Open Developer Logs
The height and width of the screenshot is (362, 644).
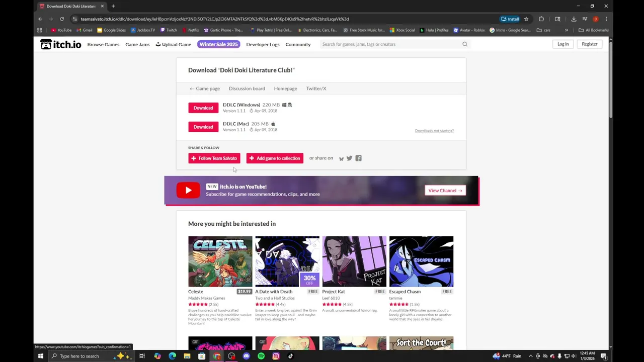(263, 44)
